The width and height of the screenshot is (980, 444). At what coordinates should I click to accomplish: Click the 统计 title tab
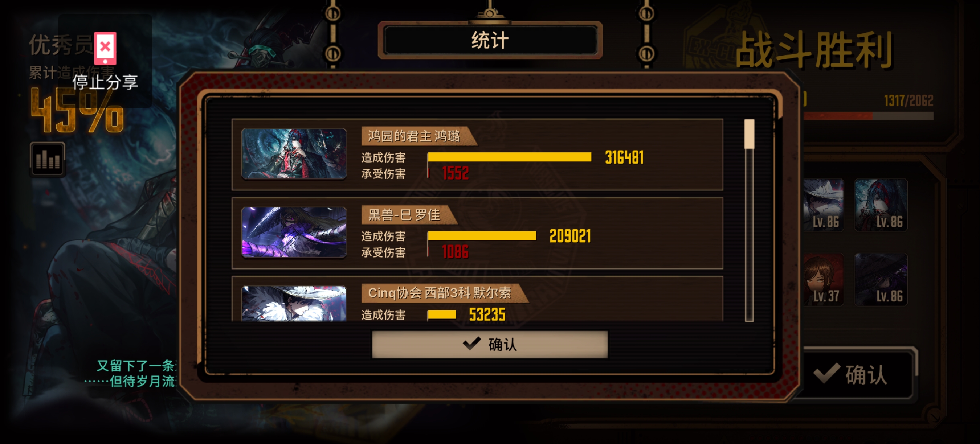click(x=490, y=40)
